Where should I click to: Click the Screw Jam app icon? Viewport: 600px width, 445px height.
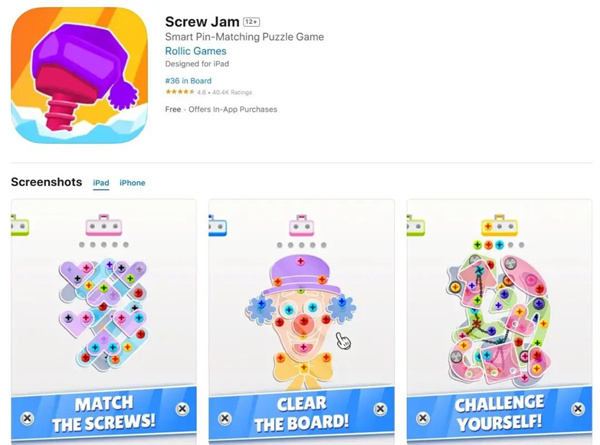(x=80, y=75)
